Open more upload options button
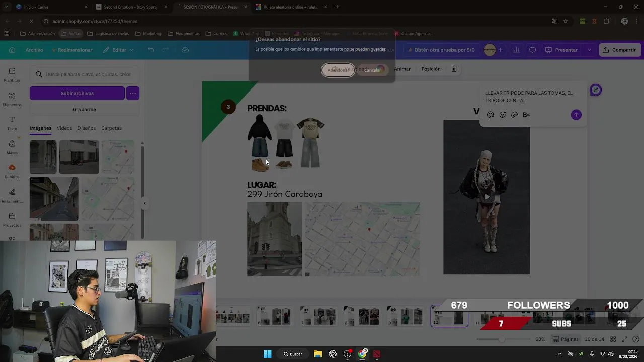Viewport: 644px width, 362px height. (133, 93)
